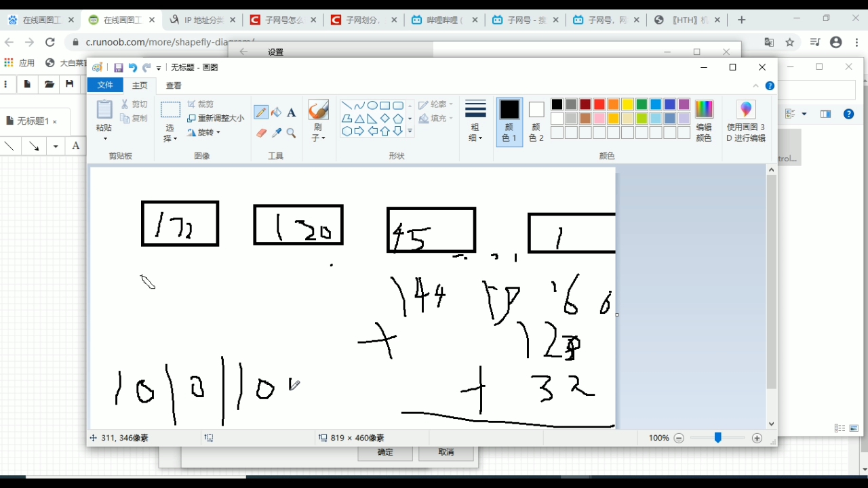Click the Copy (复制) button
Screen dimensions: 868x488
[134, 119]
